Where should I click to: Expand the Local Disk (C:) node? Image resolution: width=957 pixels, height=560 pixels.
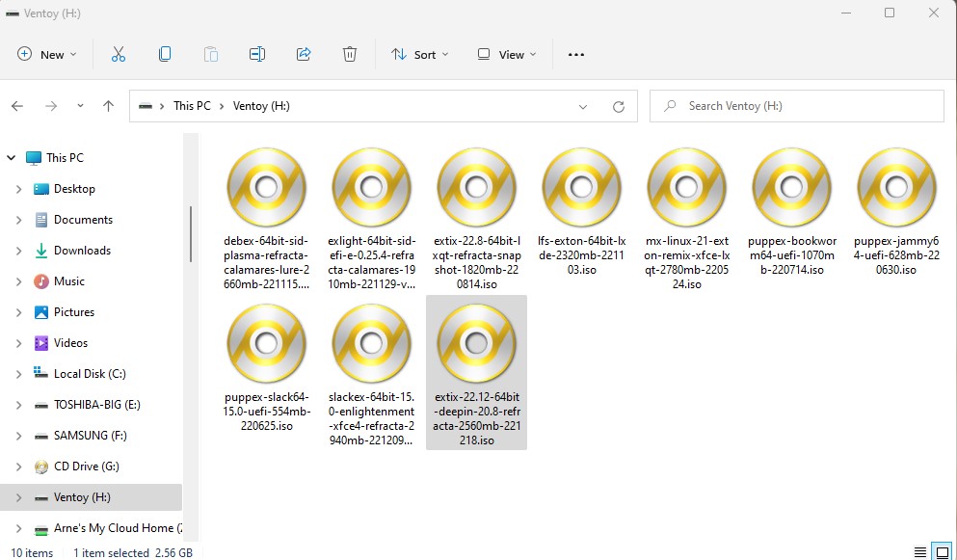tap(19, 374)
